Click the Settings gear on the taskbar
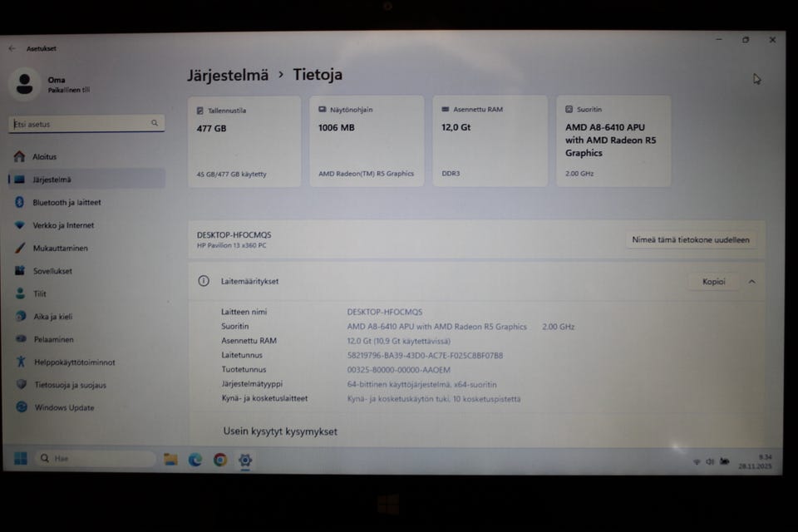Screen dimensions: 798x532 (245, 461)
